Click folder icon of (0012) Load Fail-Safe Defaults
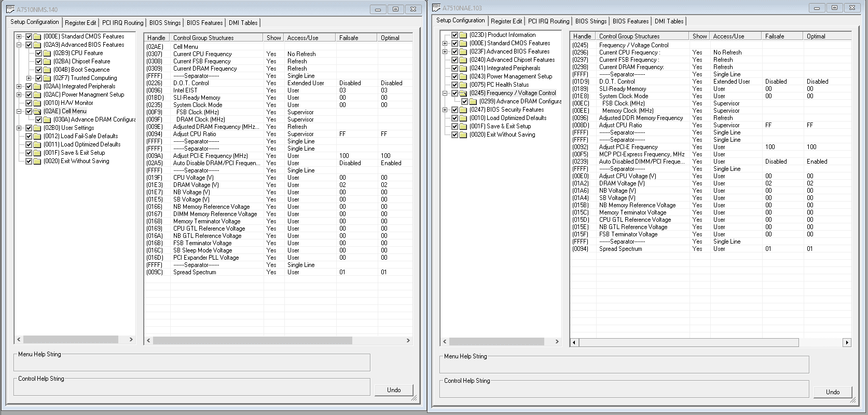 tap(37, 136)
